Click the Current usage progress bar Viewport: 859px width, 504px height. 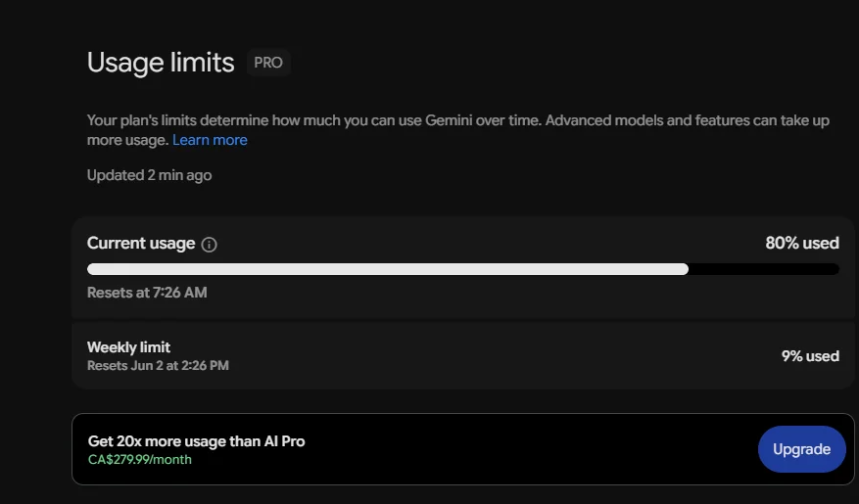pos(463,269)
